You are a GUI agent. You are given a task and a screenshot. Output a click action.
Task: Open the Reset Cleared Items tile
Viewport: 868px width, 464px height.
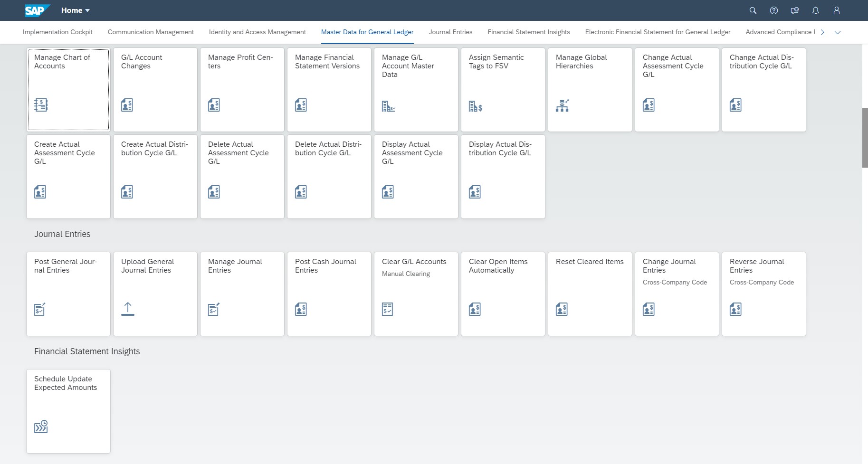click(x=590, y=294)
